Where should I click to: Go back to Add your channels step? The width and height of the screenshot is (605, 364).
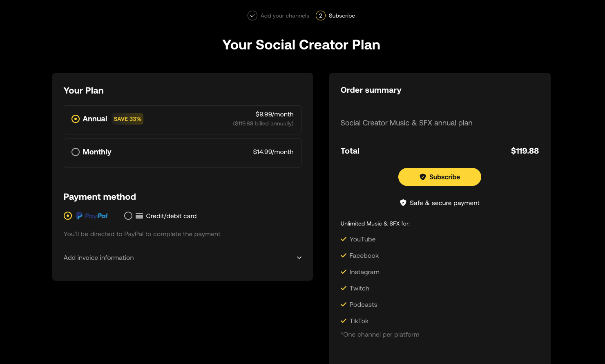point(285,16)
